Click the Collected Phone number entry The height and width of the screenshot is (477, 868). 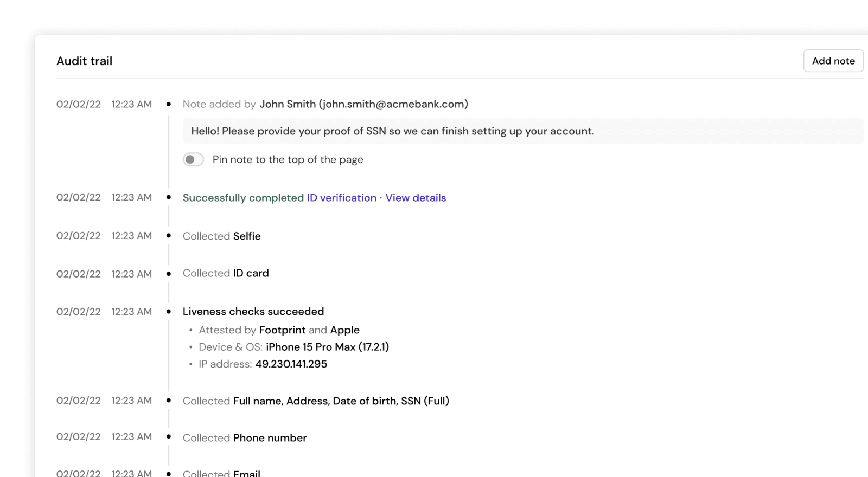(245, 438)
